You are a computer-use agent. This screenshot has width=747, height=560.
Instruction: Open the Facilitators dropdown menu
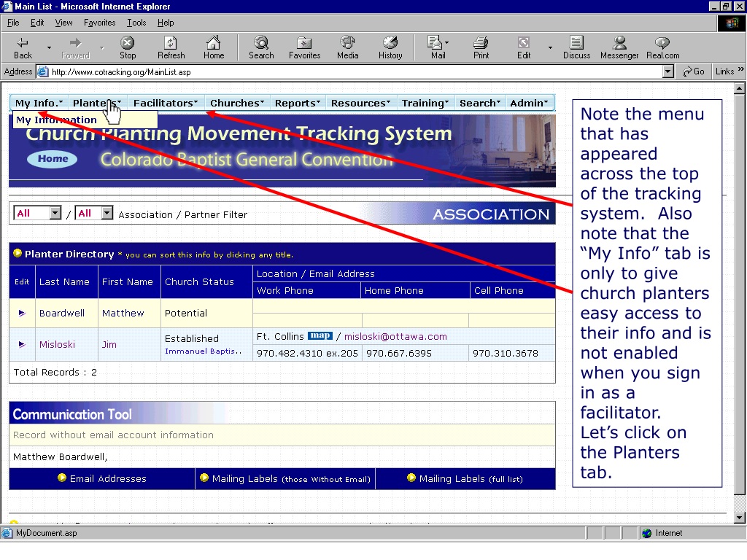166,103
